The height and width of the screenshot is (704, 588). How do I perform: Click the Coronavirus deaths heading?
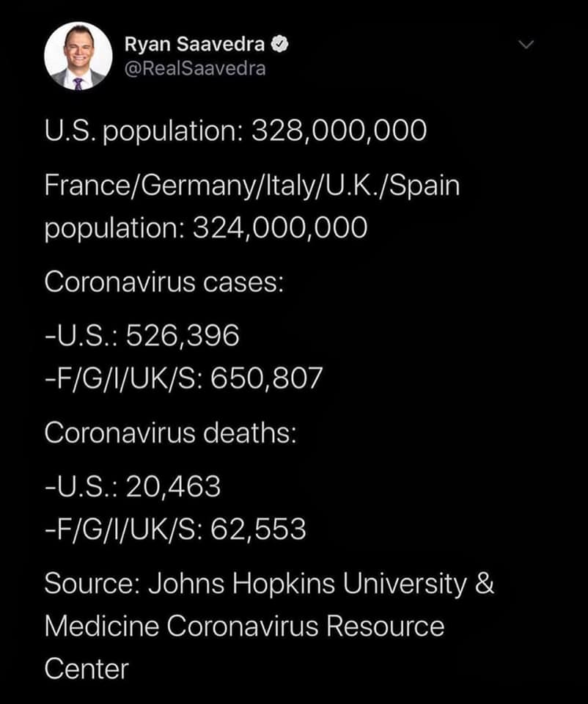(x=171, y=433)
